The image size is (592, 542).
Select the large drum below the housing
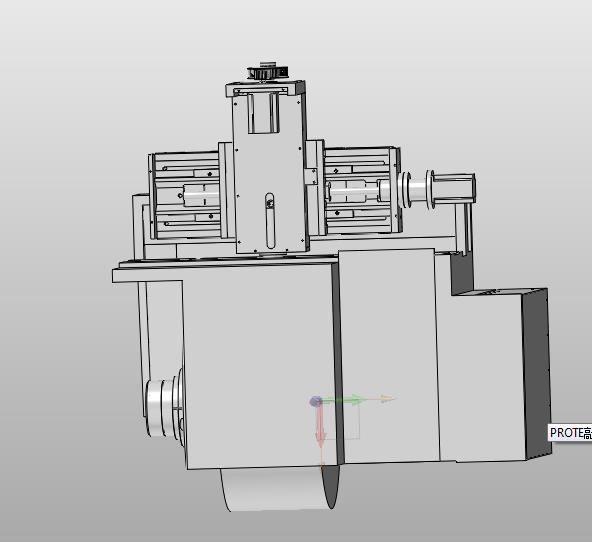pos(280,489)
